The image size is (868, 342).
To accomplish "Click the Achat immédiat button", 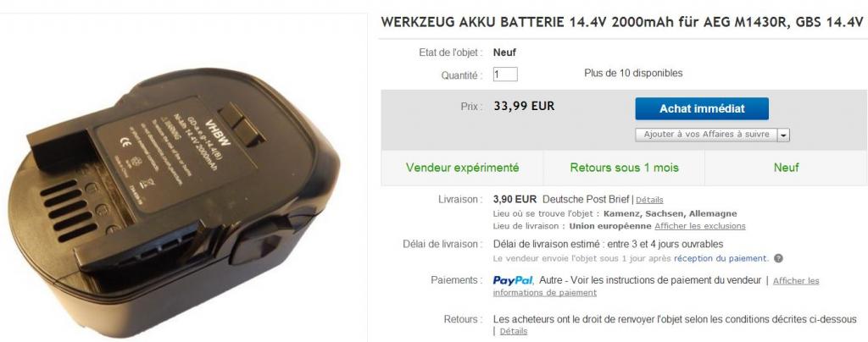I will (701, 109).
